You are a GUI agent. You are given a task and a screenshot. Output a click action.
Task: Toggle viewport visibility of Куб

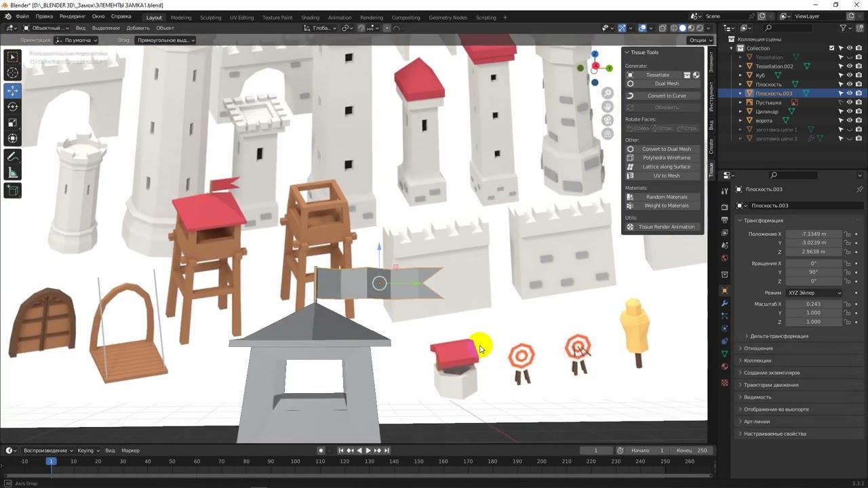850,75
